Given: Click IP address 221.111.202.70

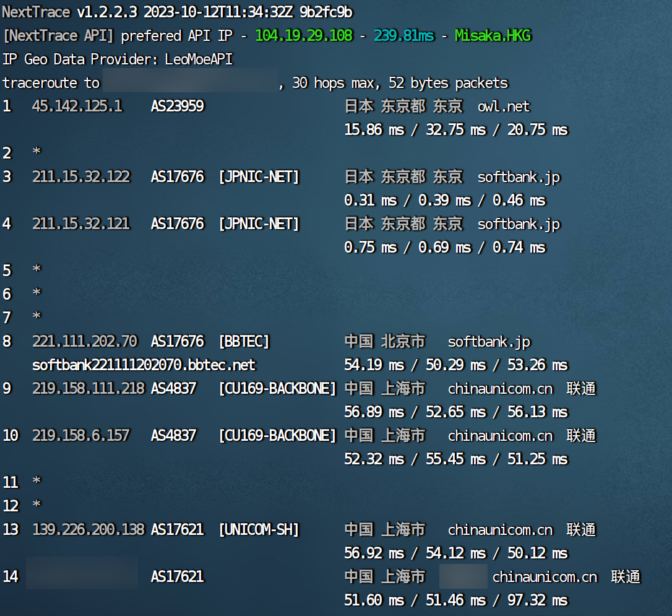Looking at the screenshot, I should [85, 342].
